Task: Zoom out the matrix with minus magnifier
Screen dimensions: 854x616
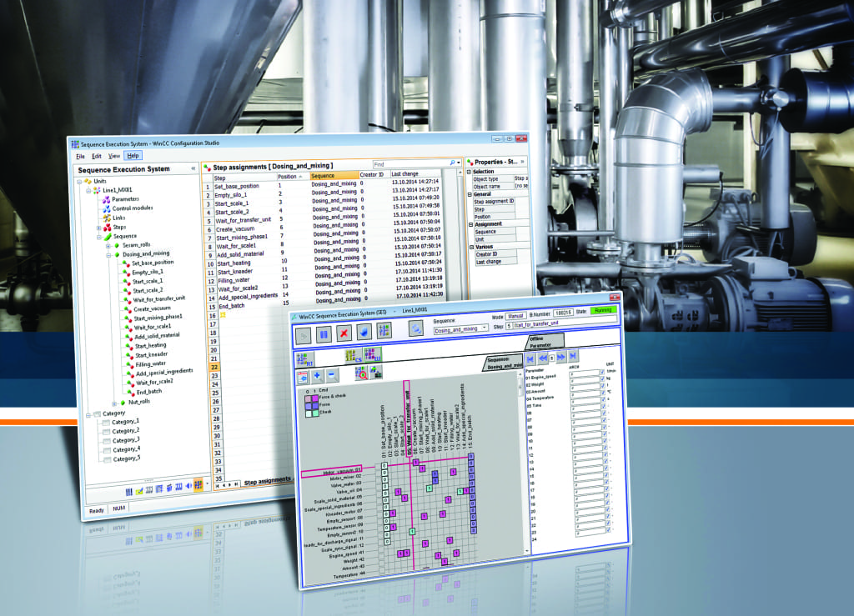Action: click(x=332, y=374)
